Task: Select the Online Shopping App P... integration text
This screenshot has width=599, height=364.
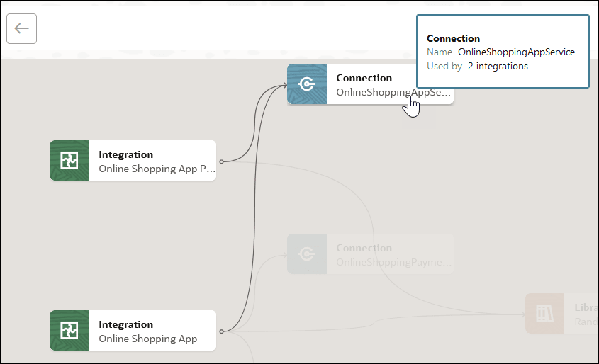Action: point(157,169)
